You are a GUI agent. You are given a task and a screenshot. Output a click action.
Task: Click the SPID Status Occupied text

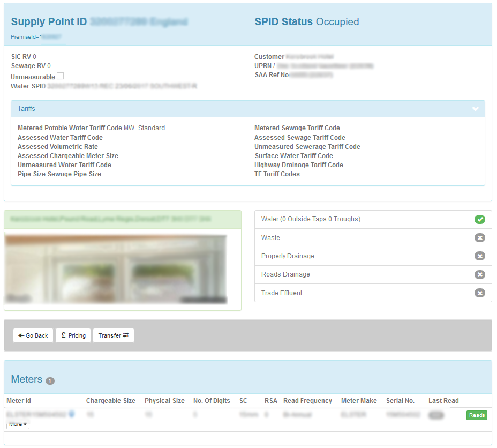click(x=307, y=21)
